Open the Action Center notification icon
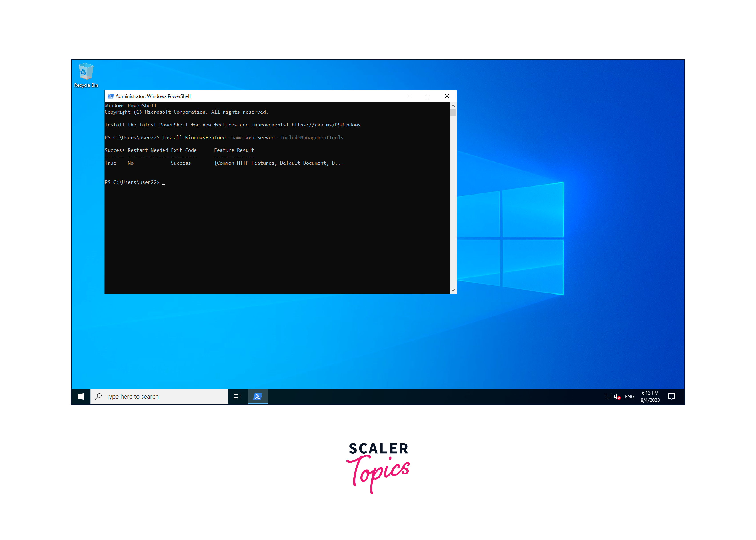The image size is (756, 540). (672, 396)
